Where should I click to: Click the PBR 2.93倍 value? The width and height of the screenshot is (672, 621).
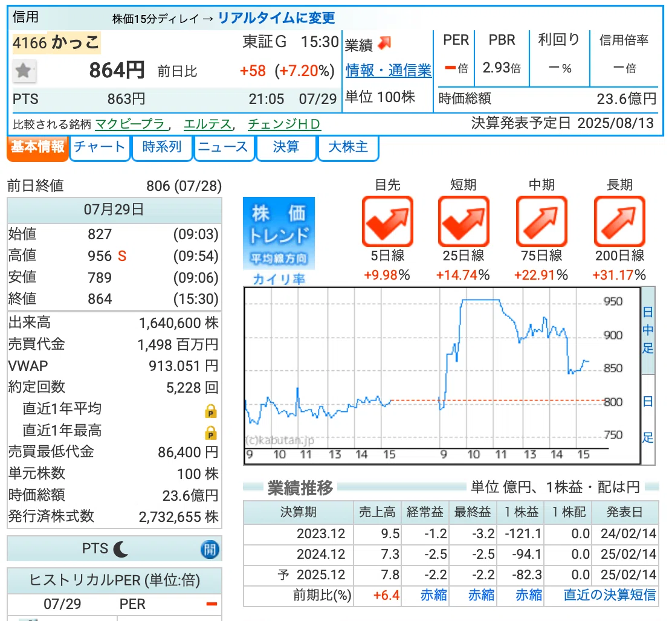click(502, 68)
